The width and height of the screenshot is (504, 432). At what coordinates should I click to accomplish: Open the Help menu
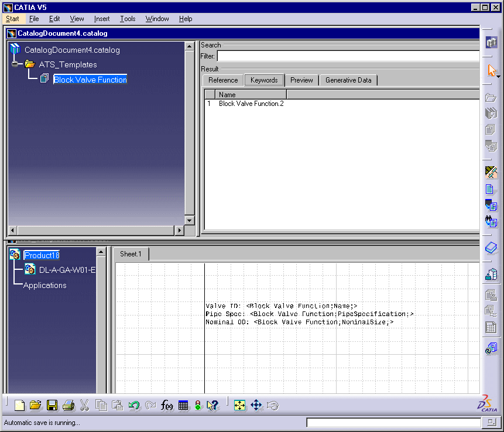pos(186,19)
